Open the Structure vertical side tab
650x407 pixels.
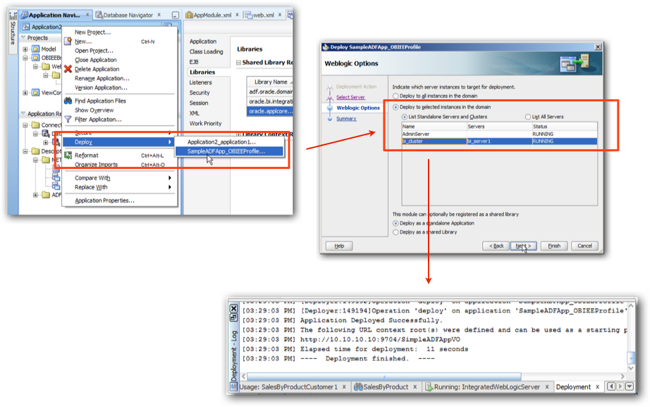12,31
